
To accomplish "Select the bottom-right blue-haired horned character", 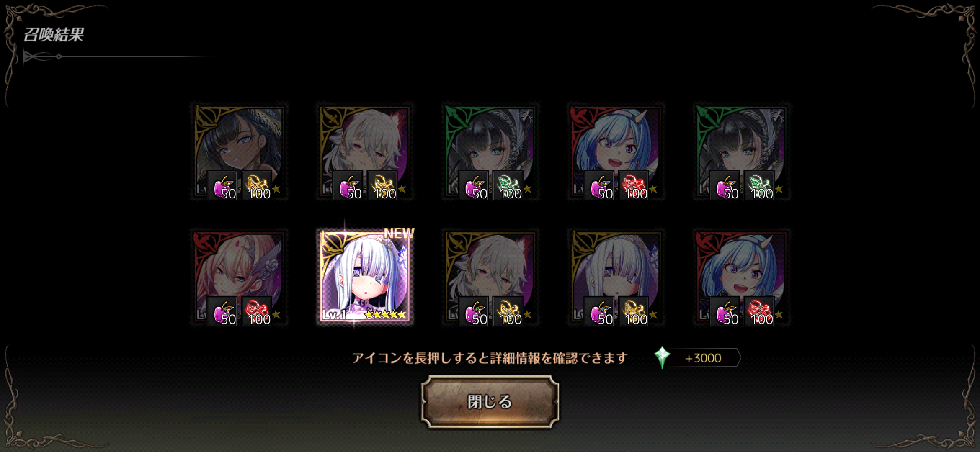I will 742,276.
